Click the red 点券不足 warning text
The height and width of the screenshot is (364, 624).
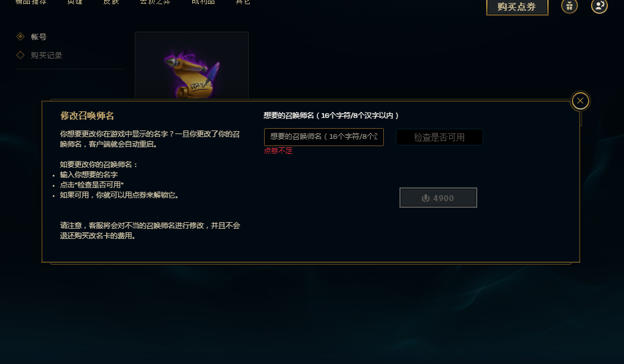278,151
